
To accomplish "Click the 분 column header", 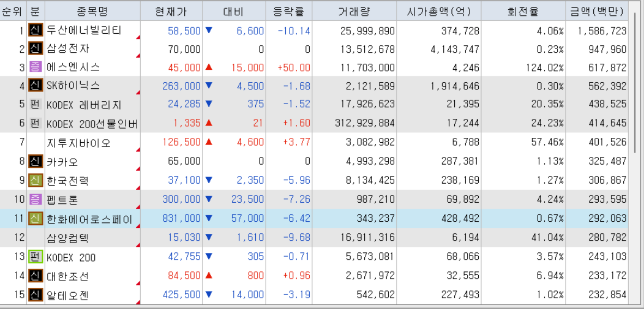I will point(36,12).
